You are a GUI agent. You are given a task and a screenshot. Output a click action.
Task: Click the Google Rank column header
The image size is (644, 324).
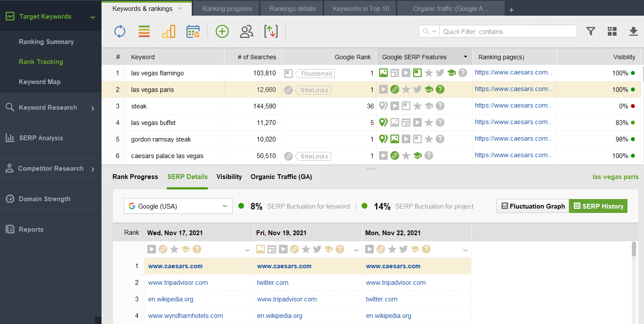[329, 57]
